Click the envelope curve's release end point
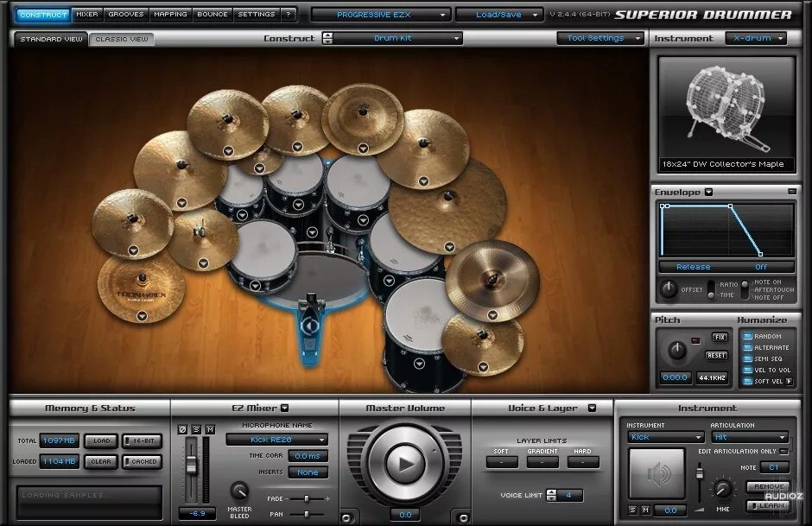 tap(760, 254)
